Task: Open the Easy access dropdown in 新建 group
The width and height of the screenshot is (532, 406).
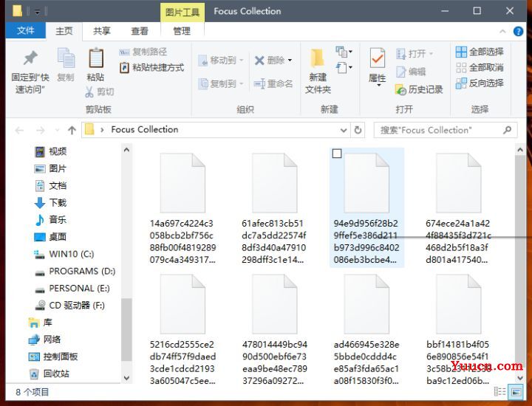Action: (344, 67)
